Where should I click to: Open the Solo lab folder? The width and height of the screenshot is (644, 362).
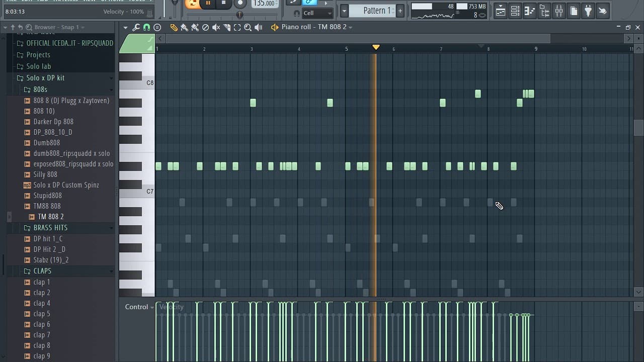point(39,66)
